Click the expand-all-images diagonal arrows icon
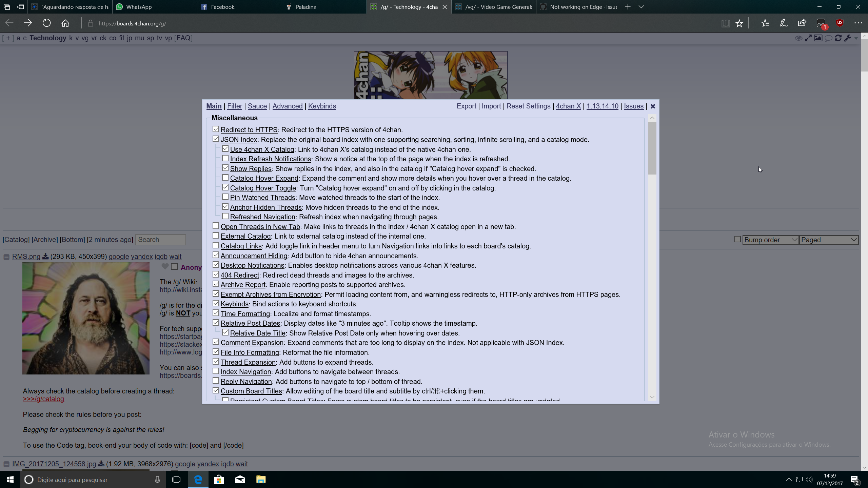The height and width of the screenshot is (488, 868). click(x=808, y=38)
